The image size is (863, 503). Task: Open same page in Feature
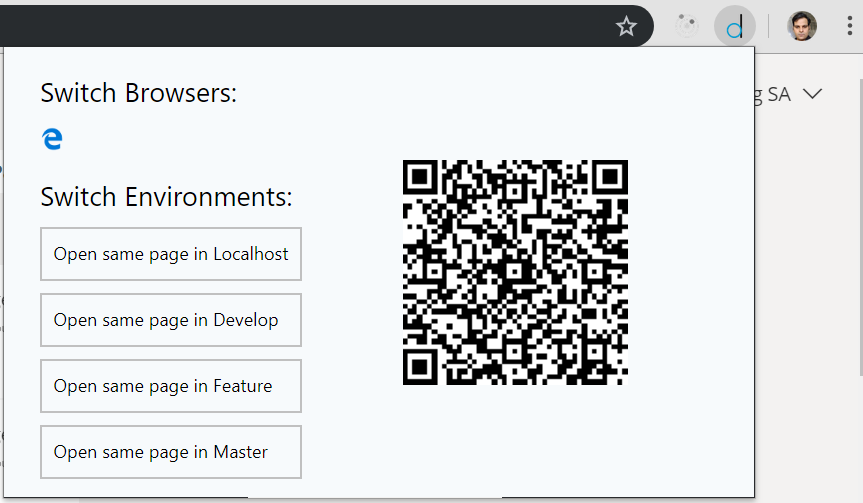[171, 386]
